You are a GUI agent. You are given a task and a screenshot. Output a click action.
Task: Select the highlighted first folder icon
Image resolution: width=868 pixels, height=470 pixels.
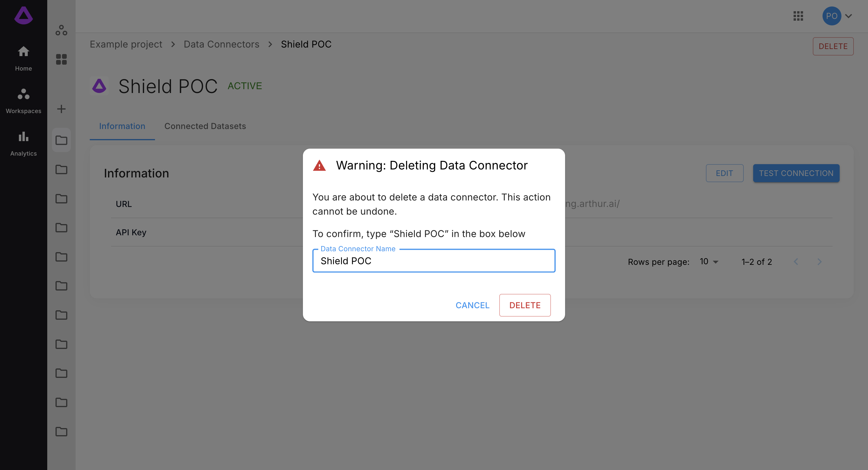61,140
